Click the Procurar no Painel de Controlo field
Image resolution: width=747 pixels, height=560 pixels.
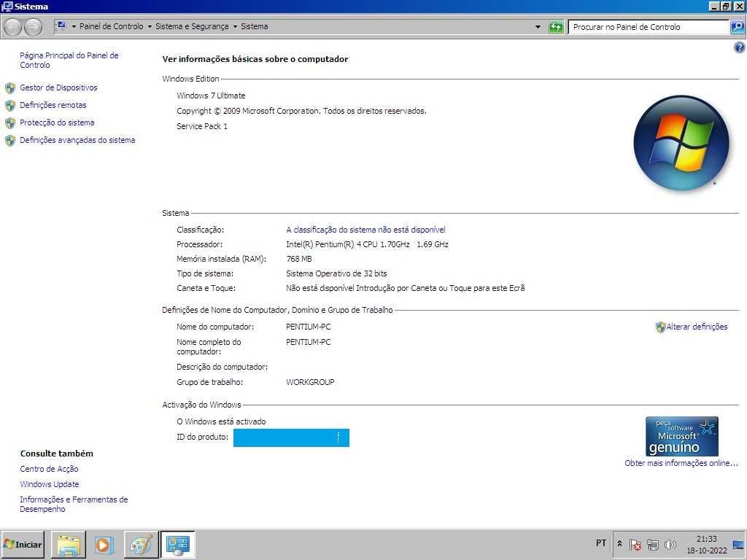click(x=649, y=27)
